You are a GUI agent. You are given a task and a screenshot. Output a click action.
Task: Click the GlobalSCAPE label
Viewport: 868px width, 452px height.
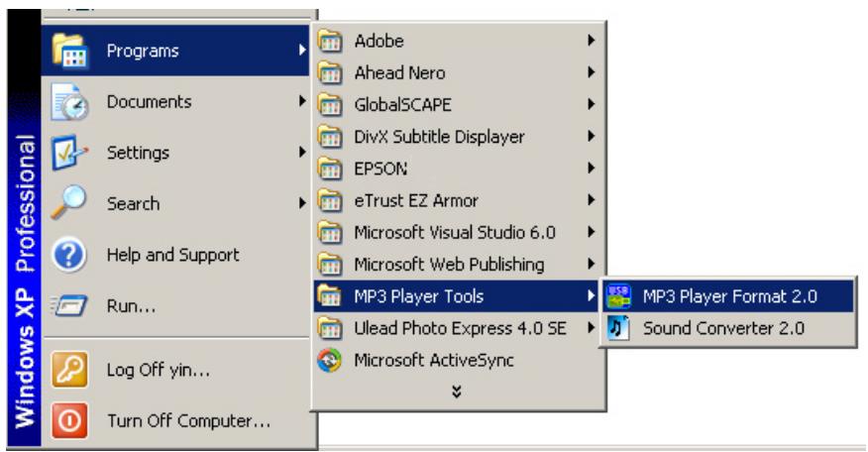point(403,105)
